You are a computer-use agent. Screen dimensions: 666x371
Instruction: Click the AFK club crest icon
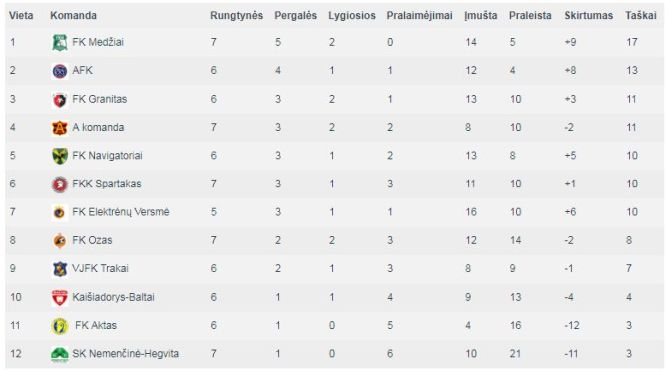click(60, 71)
